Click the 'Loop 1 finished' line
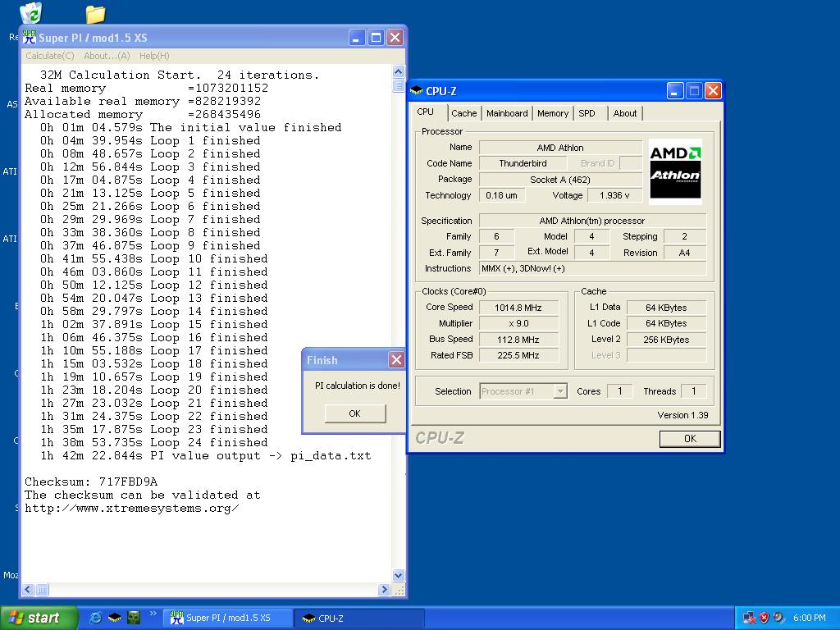 (x=150, y=140)
